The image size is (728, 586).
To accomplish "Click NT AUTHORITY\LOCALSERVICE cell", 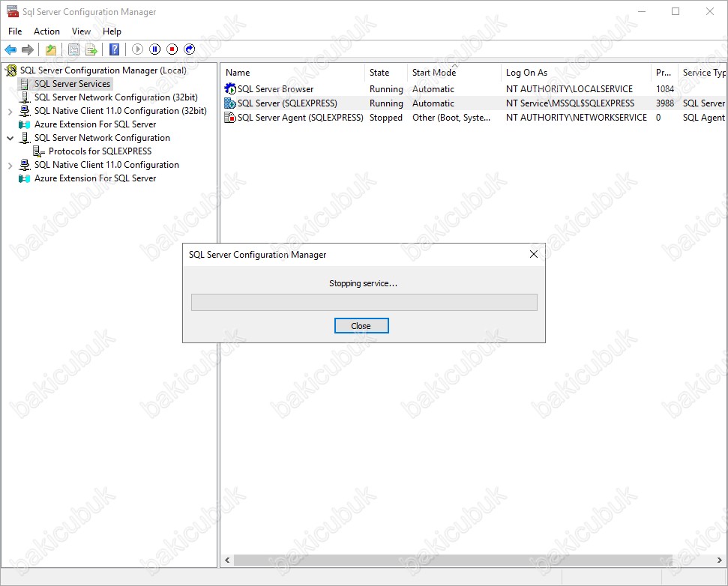I will pyautogui.click(x=569, y=89).
